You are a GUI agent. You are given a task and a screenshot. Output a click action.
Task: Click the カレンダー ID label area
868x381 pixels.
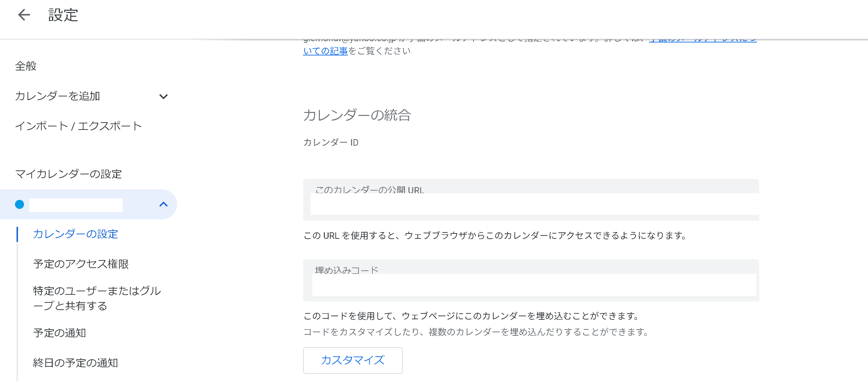click(x=331, y=142)
